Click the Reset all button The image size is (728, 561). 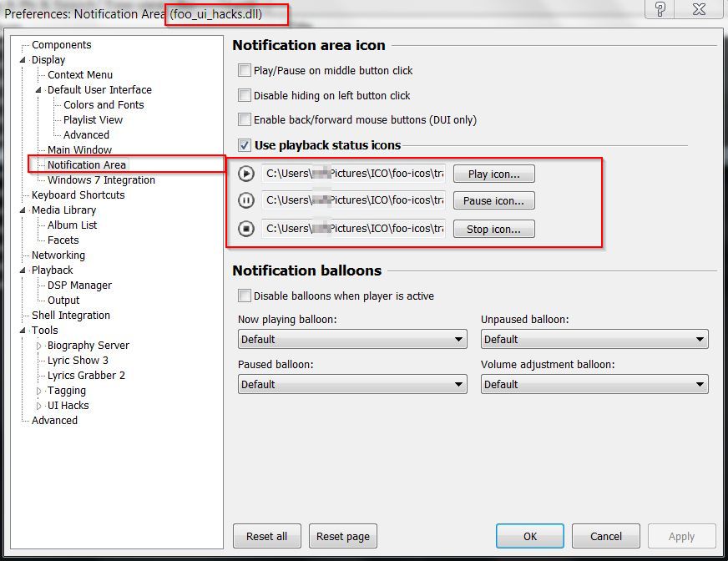[267, 536]
